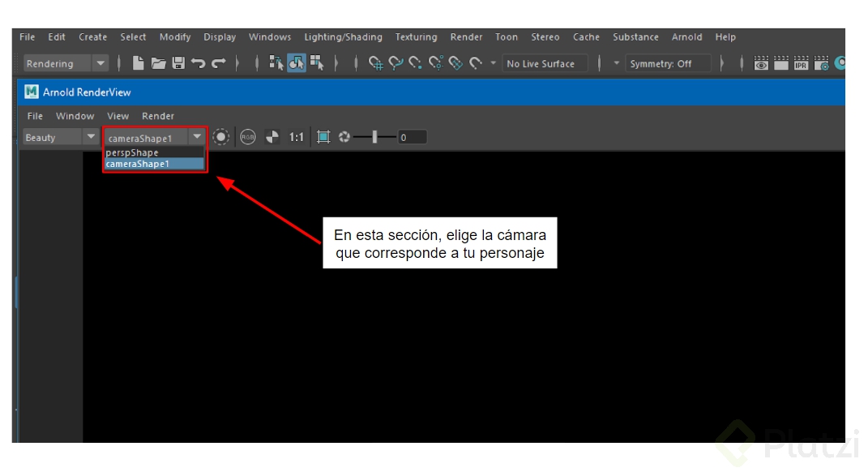Viewport: 868px width, 472px height.
Task: Open the render view clapperboard with eye
Action: point(761,63)
